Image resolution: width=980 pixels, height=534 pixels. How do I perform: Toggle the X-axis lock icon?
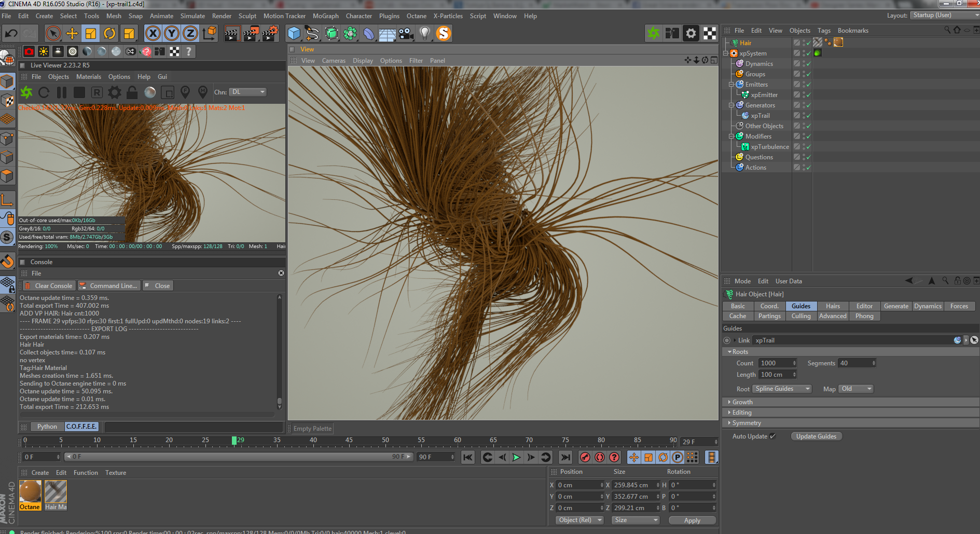[153, 34]
